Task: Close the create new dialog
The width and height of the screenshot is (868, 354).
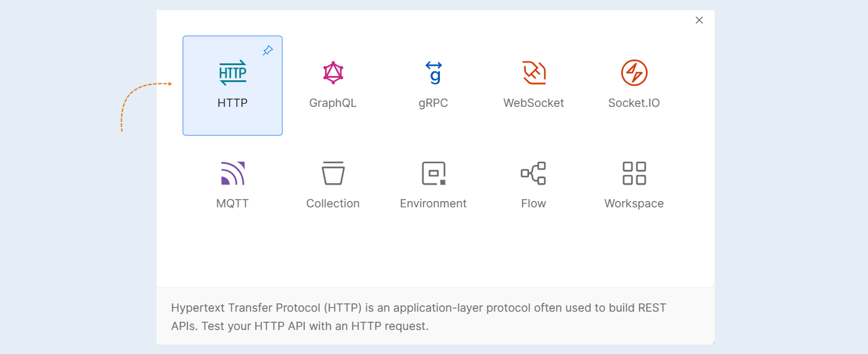Action: pyautogui.click(x=699, y=20)
